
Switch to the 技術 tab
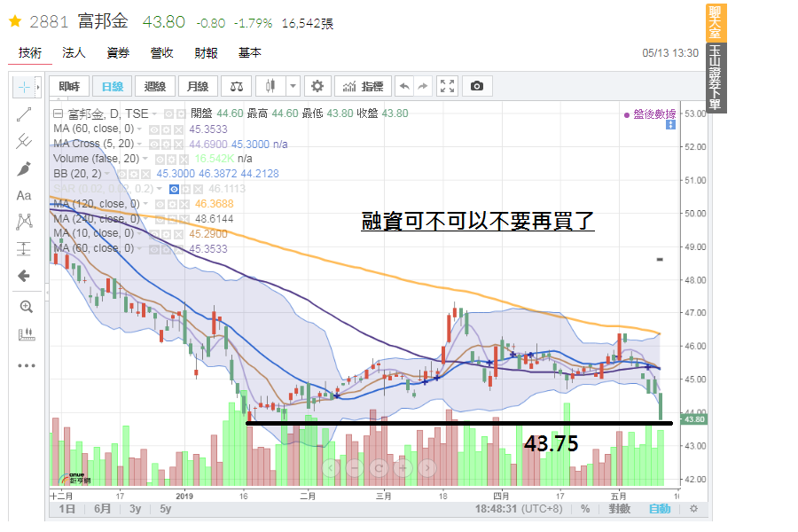pyautogui.click(x=30, y=53)
